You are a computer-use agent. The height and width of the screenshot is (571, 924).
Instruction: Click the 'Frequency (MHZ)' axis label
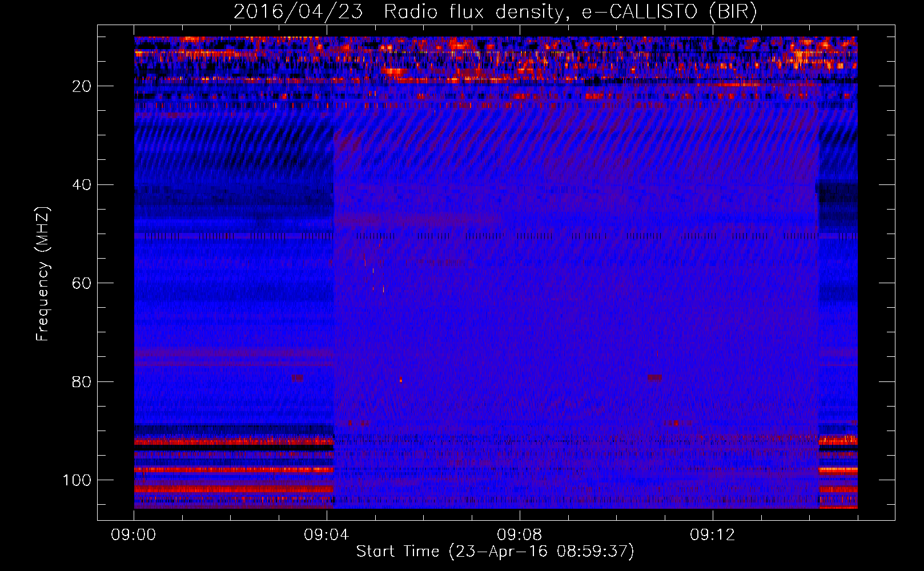[x=43, y=274]
